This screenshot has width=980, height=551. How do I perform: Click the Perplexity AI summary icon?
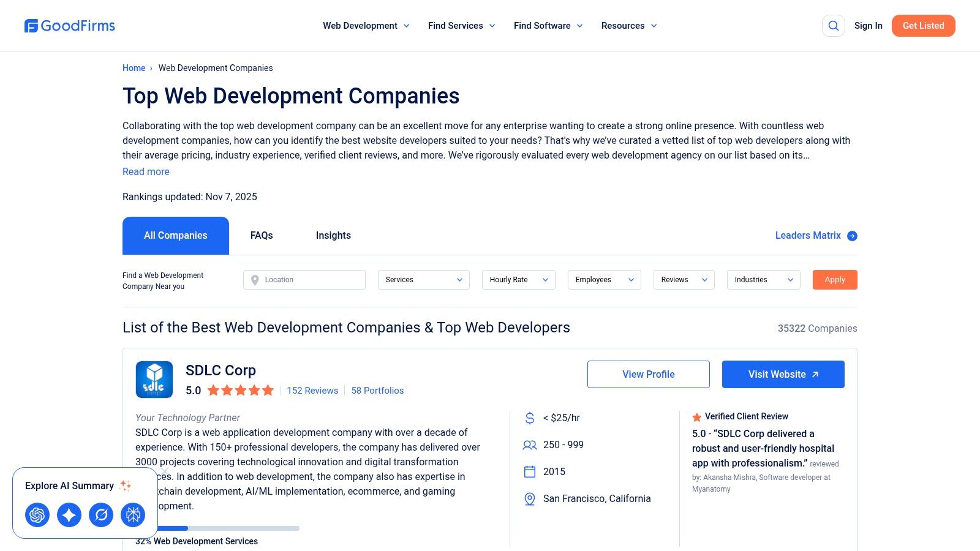(x=101, y=515)
